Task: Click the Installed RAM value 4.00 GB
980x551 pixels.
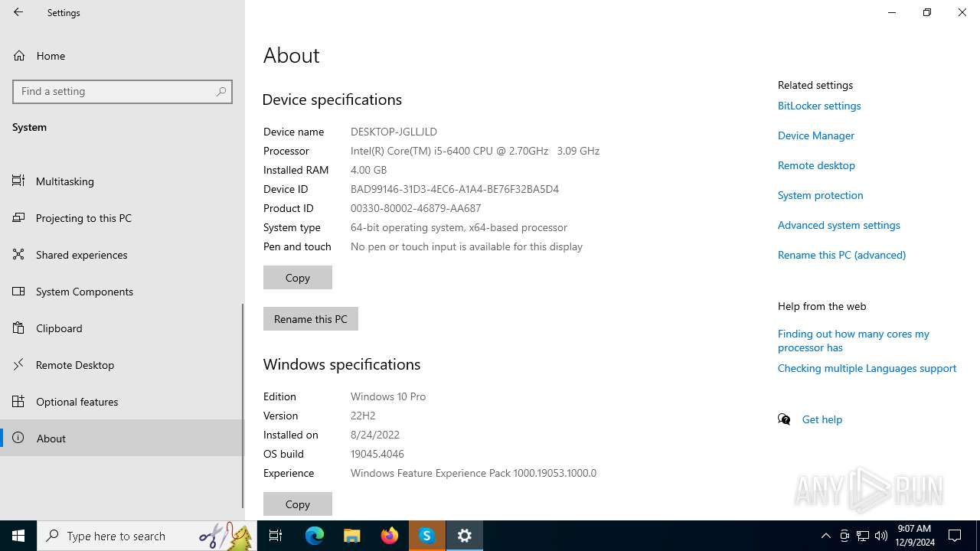Action: click(x=368, y=170)
